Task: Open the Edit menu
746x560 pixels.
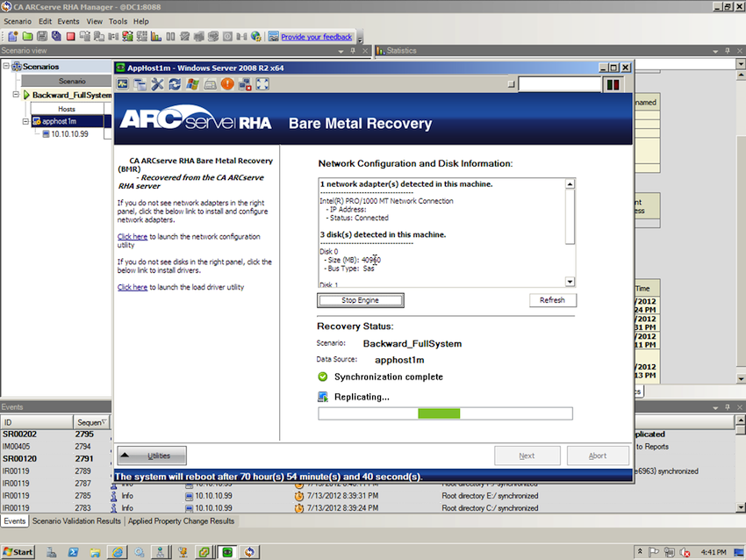Action: coord(45,21)
